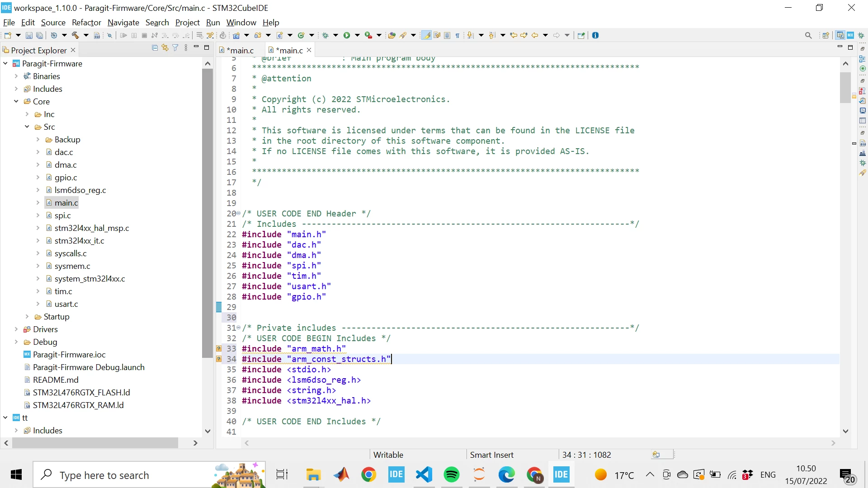Collapse the Src folder node
The image size is (868, 488).
pos(27,127)
